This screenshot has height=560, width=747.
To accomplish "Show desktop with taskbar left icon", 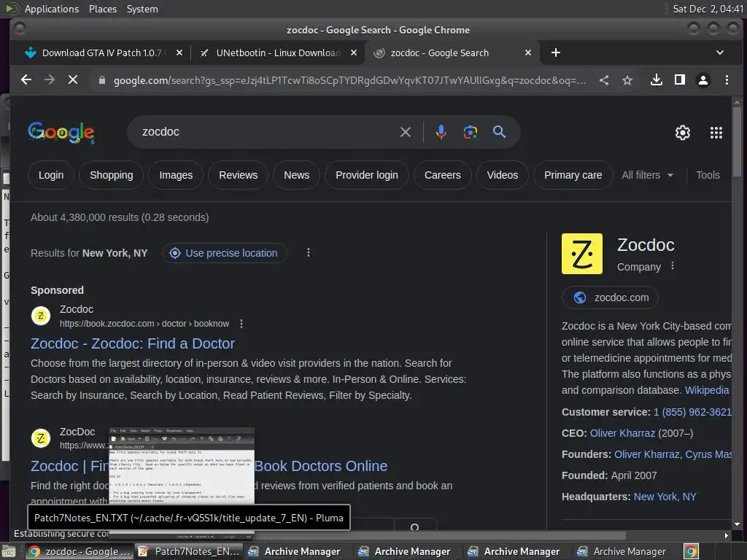I will click(8, 552).
